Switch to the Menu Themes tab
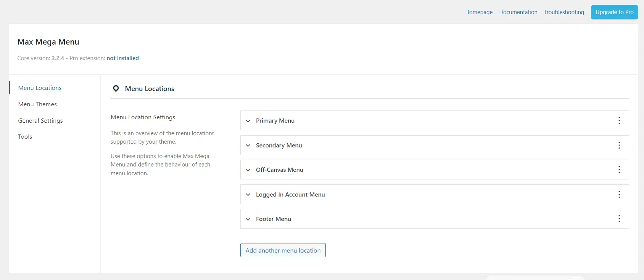The width and height of the screenshot is (644, 280). pyautogui.click(x=37, y=104)
